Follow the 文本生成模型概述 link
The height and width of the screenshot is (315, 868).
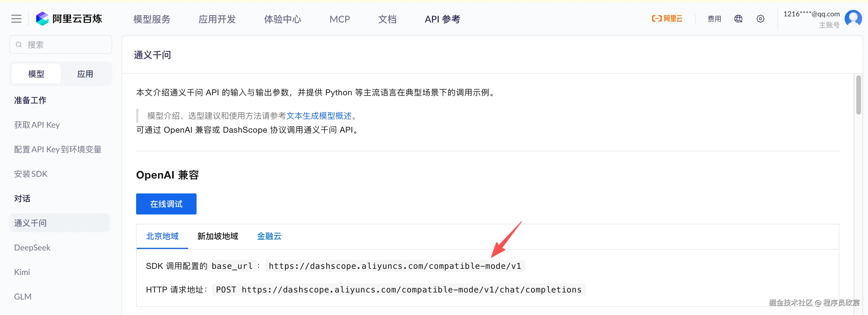(x=319, y=116)
